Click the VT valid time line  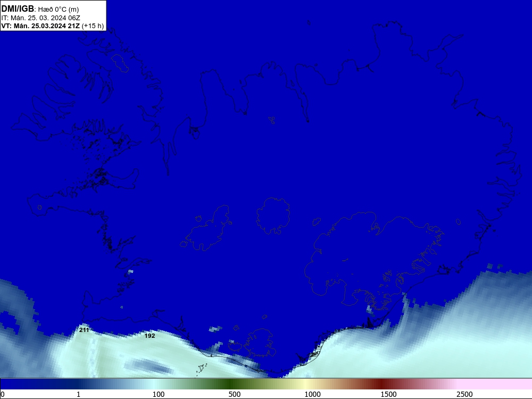(x=52, y=26)
